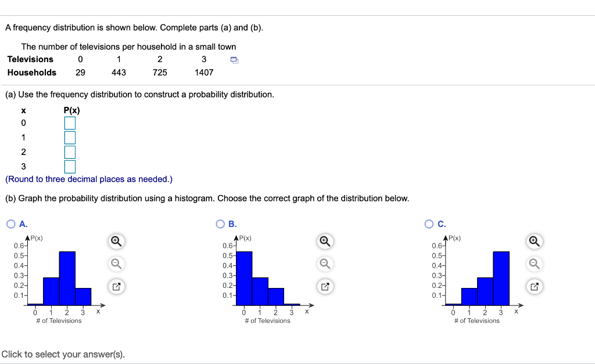Zoom out of graph C with minus magnifier

(x=534, y=264)
